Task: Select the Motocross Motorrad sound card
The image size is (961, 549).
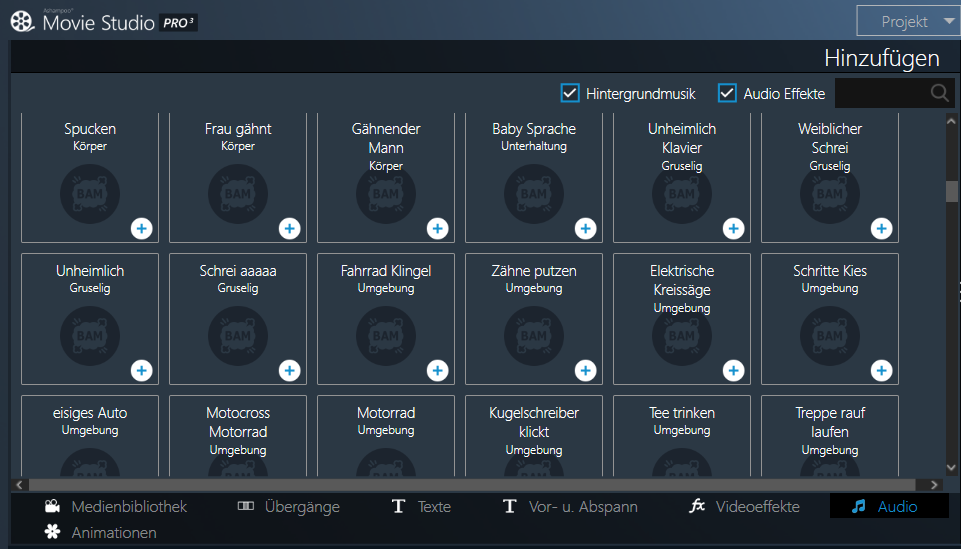Action: coord(238,436)
